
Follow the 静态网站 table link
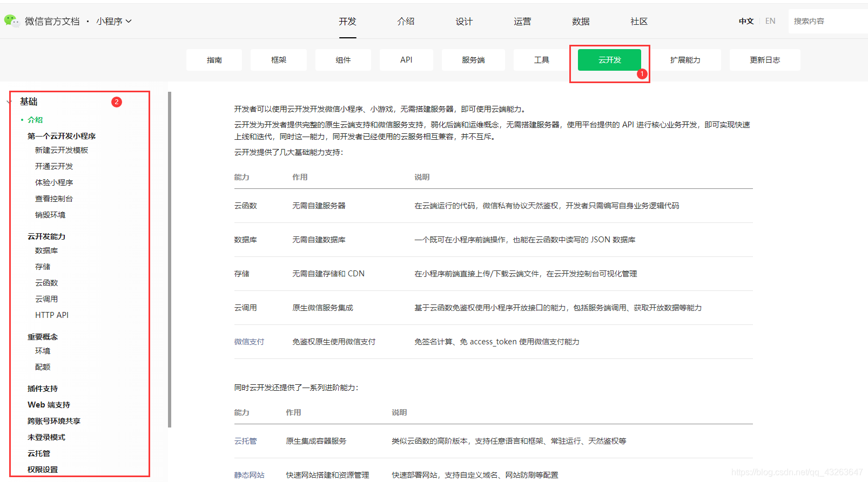click(x=249, y=475)
